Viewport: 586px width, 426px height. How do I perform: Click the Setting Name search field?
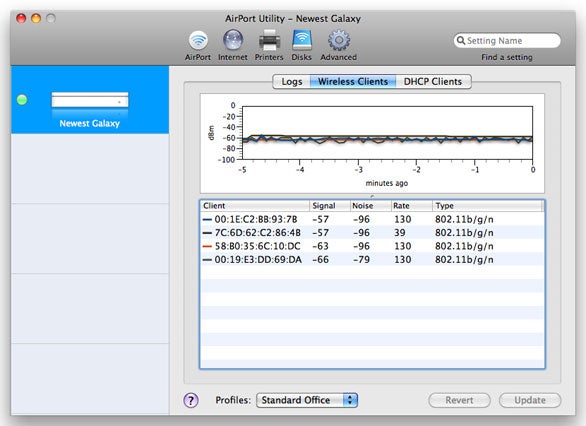point(507,40)
